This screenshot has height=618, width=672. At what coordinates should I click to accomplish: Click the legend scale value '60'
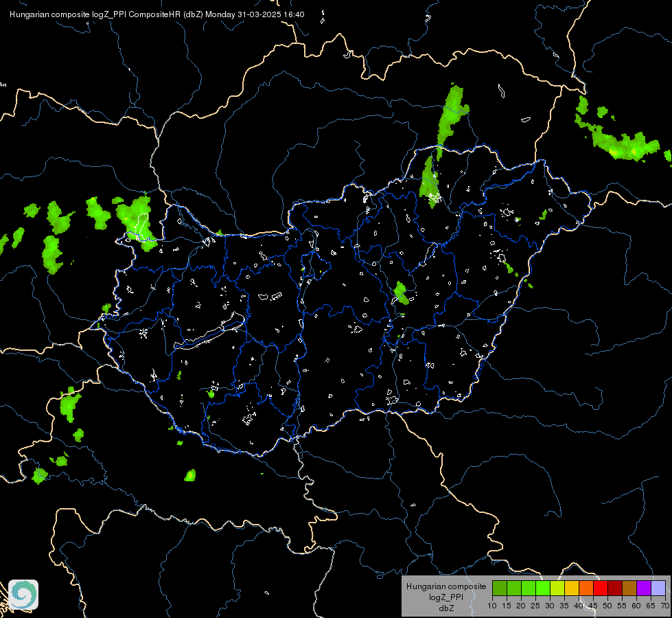pos(636,606)
